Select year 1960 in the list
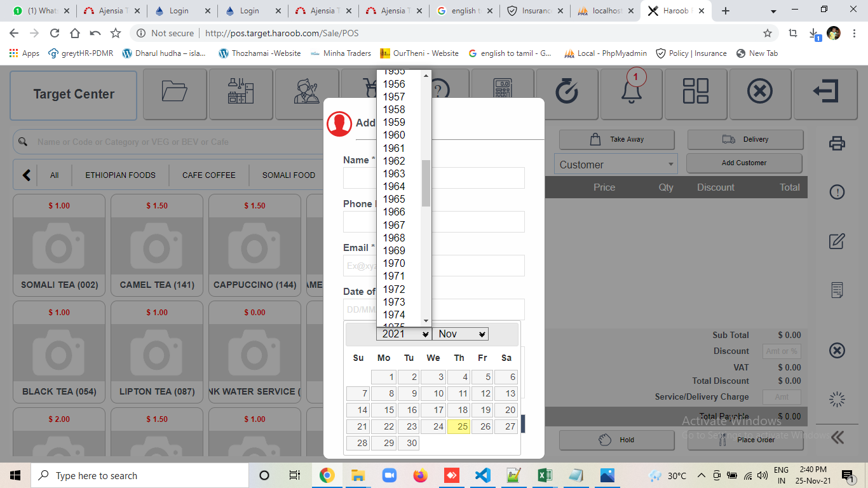Image resolution: width=868 pixels, height=488 pixels. pyautogui.click(x=399, y=135)
